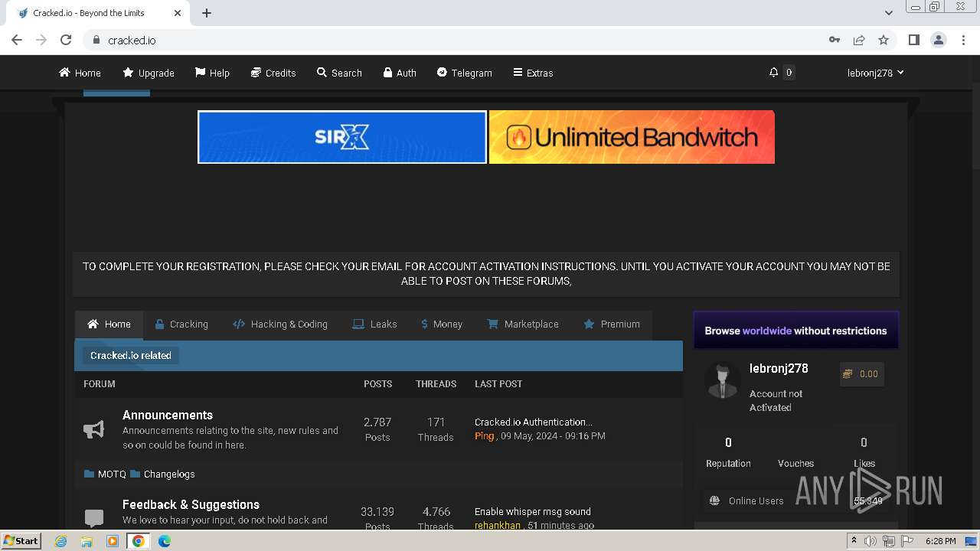Click the Vouches label

click(795, 463)
